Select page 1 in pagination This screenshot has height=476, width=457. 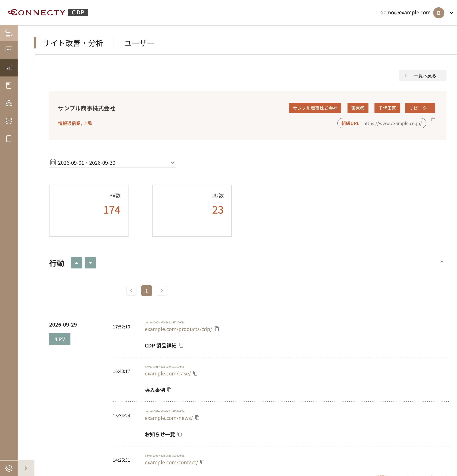[146, 291]
